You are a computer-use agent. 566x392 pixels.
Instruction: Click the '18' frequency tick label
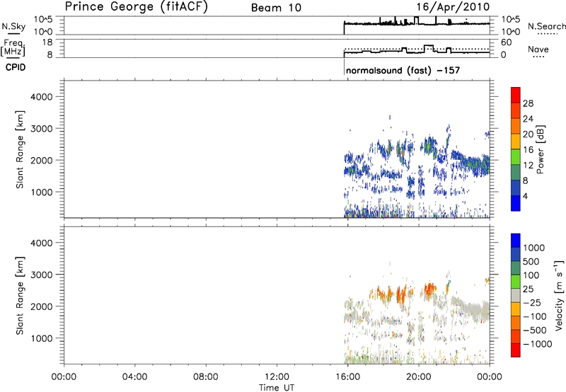point(47,42)
